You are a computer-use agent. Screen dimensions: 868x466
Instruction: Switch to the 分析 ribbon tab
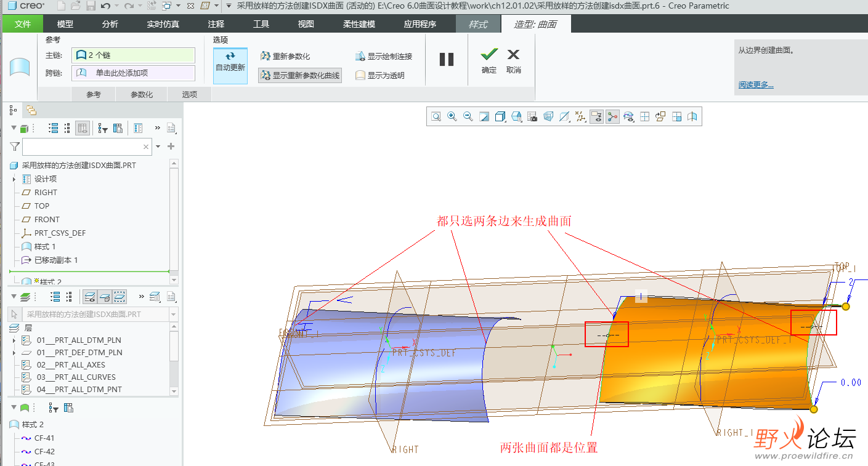pyautogui.click(x=110, y=24)
